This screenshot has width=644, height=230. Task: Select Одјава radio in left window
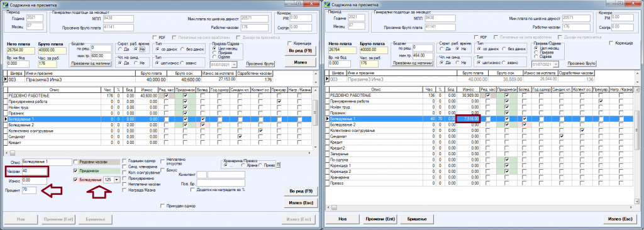click(214, 57)
